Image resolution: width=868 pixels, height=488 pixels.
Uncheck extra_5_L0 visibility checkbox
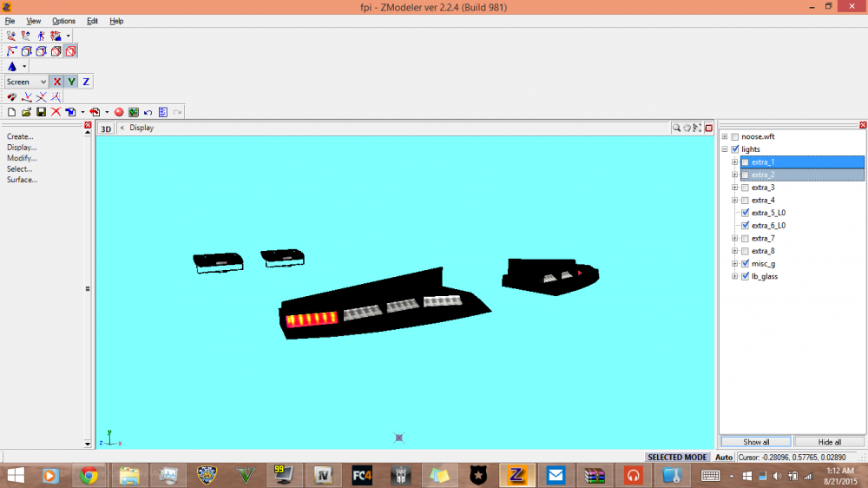(x=745, y=213)
